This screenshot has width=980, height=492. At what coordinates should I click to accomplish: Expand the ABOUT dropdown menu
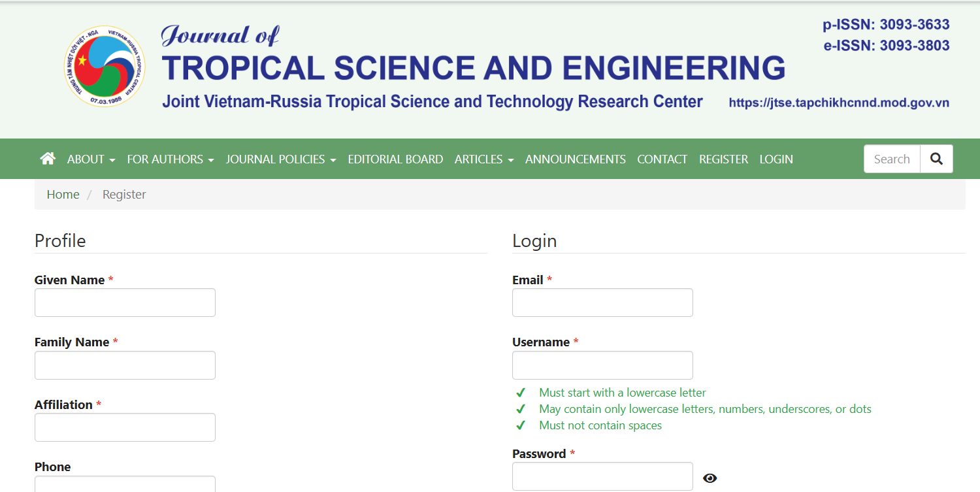pos(91,159)
